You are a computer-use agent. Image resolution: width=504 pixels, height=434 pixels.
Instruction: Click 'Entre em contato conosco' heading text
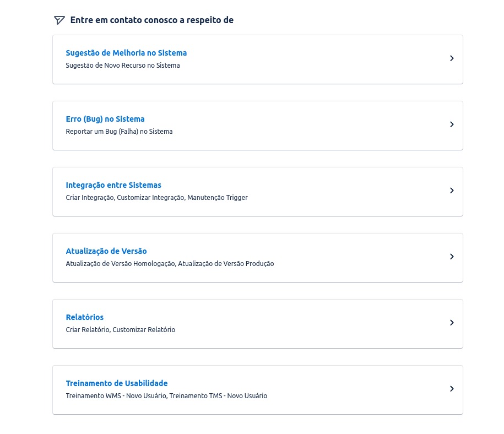coord(152,20)
